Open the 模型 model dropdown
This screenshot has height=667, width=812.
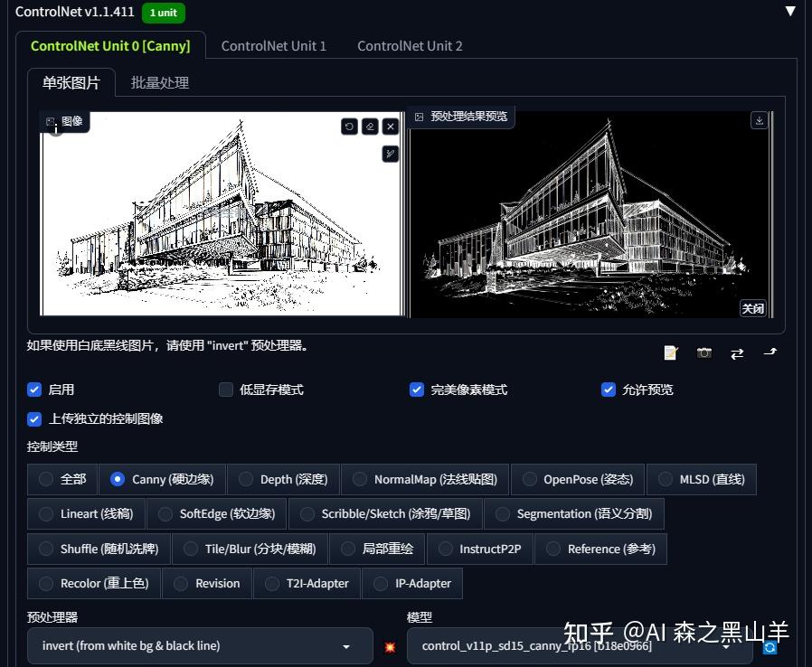(579, 645)
